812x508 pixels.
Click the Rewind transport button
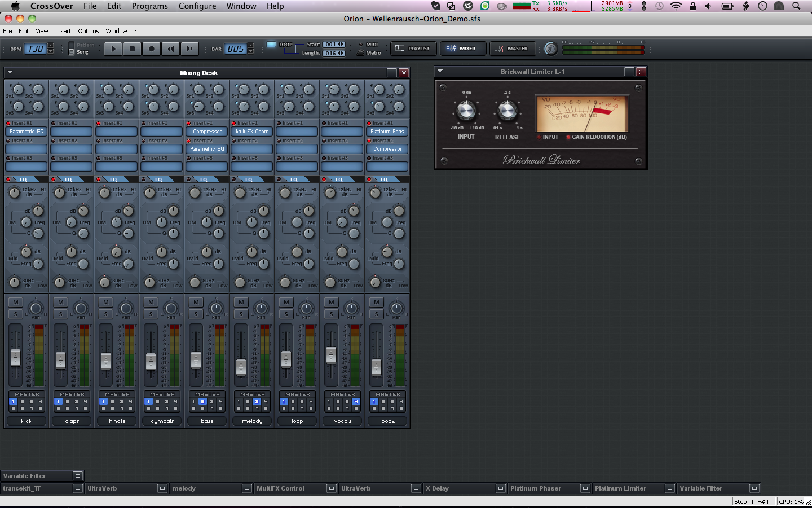coord(170,49)
